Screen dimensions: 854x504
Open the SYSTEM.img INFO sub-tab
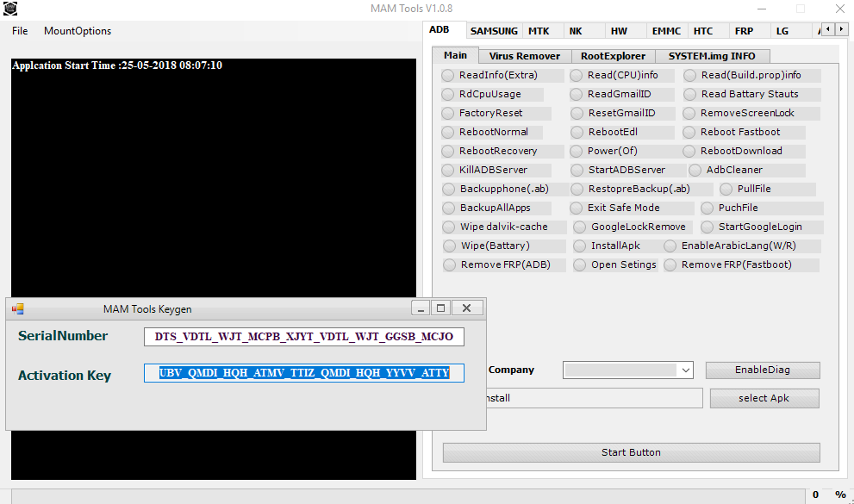click(712, 56)
